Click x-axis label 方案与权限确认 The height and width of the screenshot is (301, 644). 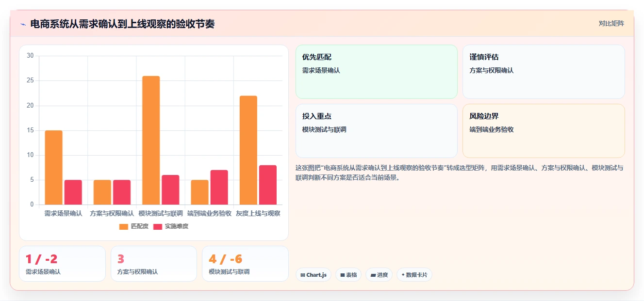[x=112, y=213]
